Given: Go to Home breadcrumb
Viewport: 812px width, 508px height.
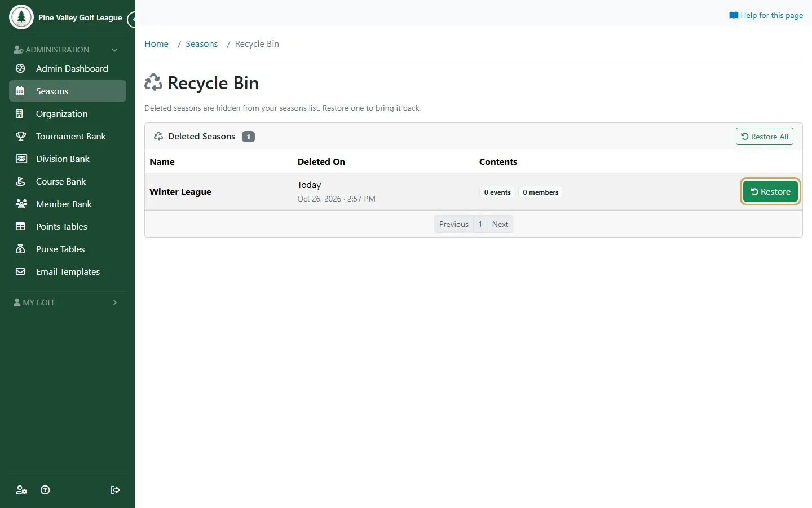Looking at the screenshot, I should (156, 44).
